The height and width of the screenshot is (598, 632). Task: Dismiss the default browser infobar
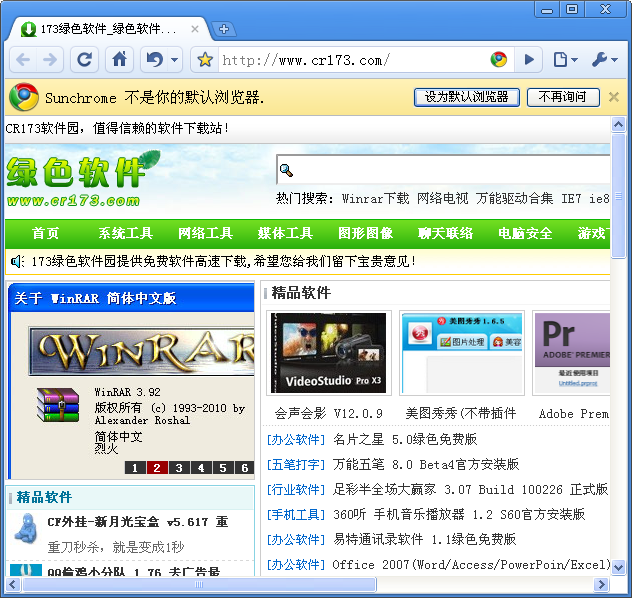tap(613, 97)
